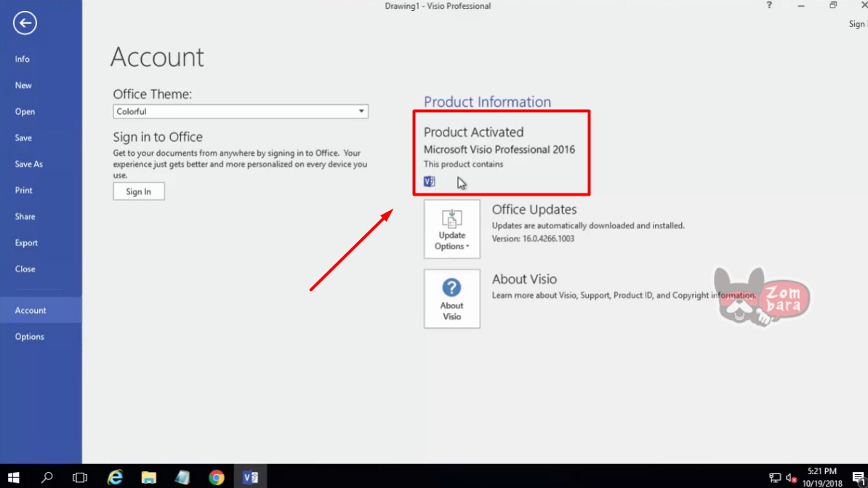Click the 'Office Theme:' label

(152, 94)
